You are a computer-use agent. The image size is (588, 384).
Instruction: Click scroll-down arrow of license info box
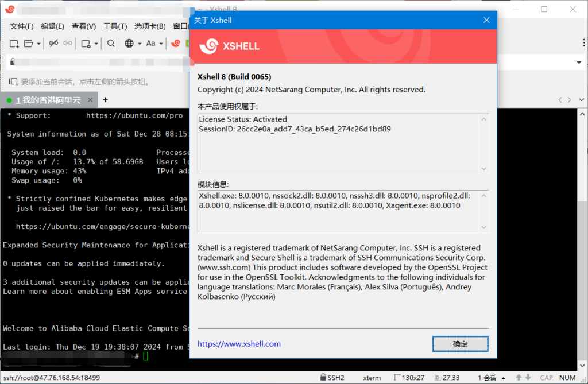(483, 169)
